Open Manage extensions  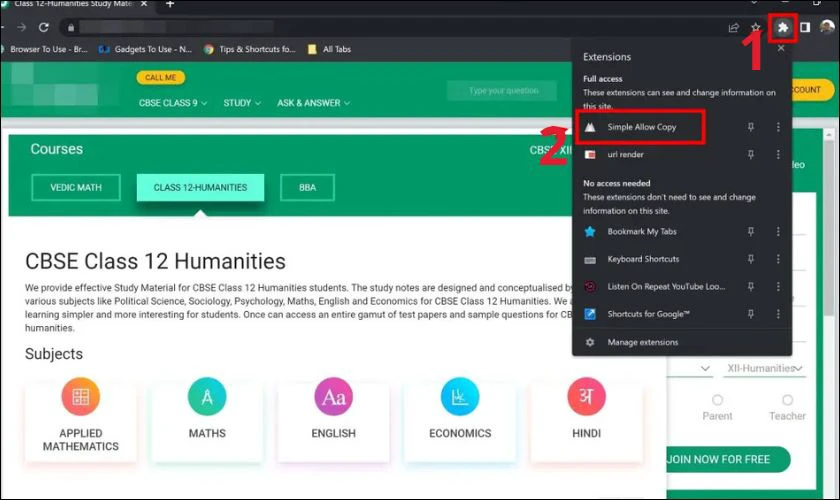642,342
